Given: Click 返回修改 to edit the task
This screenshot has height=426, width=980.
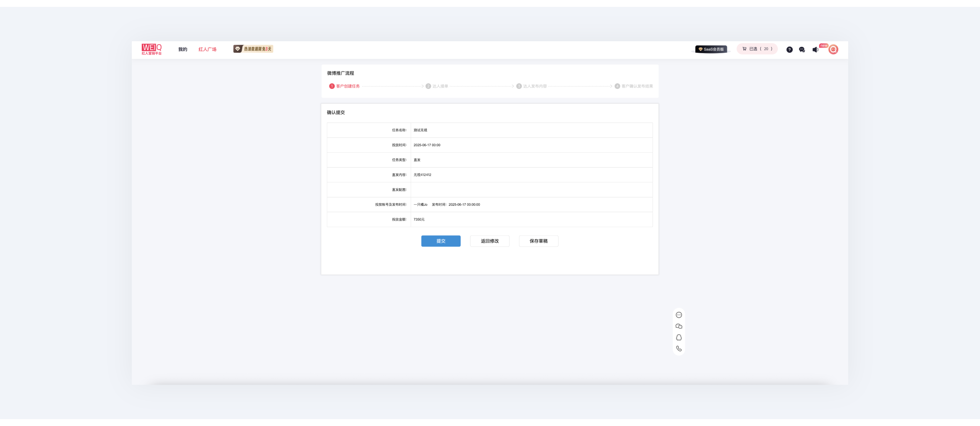Looking at the screenshot, I should tap(489, 241).
